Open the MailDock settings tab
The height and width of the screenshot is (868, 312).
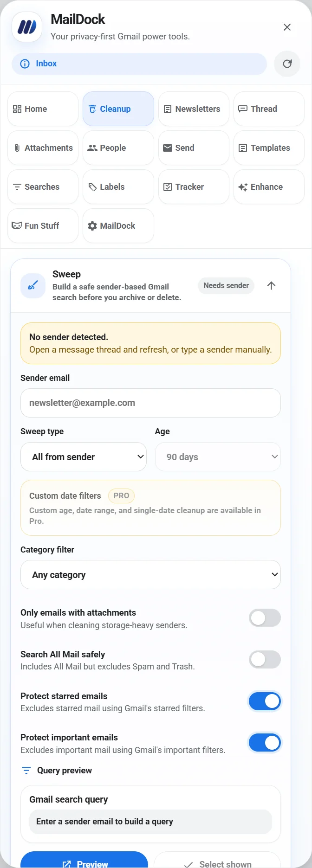coord(118,226)
